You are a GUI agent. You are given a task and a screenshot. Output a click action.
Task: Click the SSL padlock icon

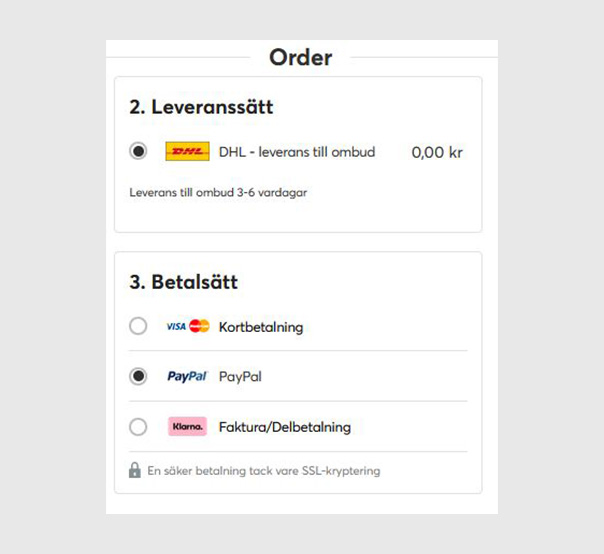tap(134, 470)
